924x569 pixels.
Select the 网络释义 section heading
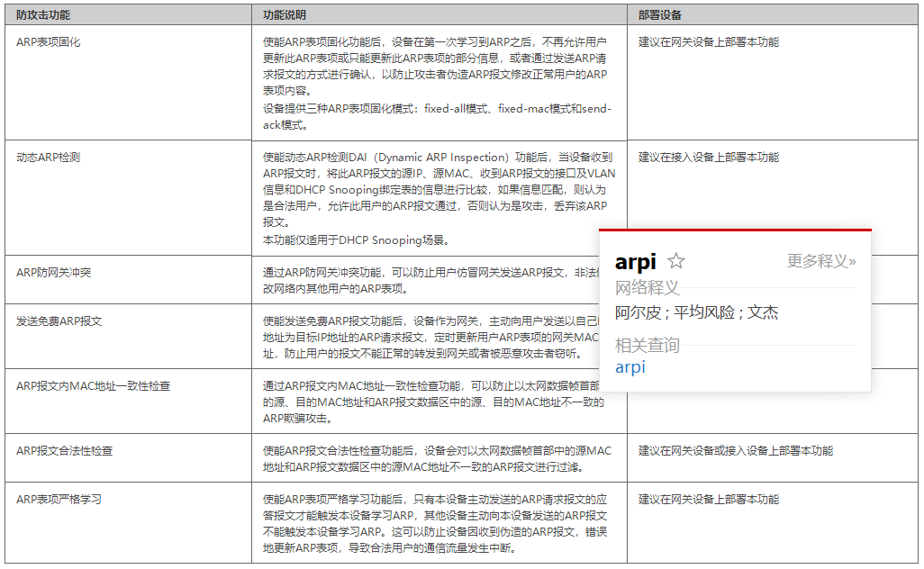(x=648, y=288)
